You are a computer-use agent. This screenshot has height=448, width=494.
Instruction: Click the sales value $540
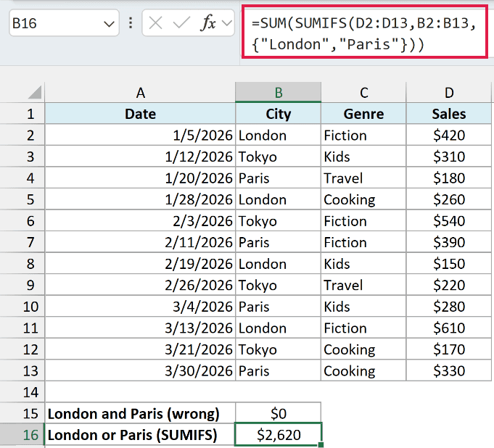click(449, 220)
